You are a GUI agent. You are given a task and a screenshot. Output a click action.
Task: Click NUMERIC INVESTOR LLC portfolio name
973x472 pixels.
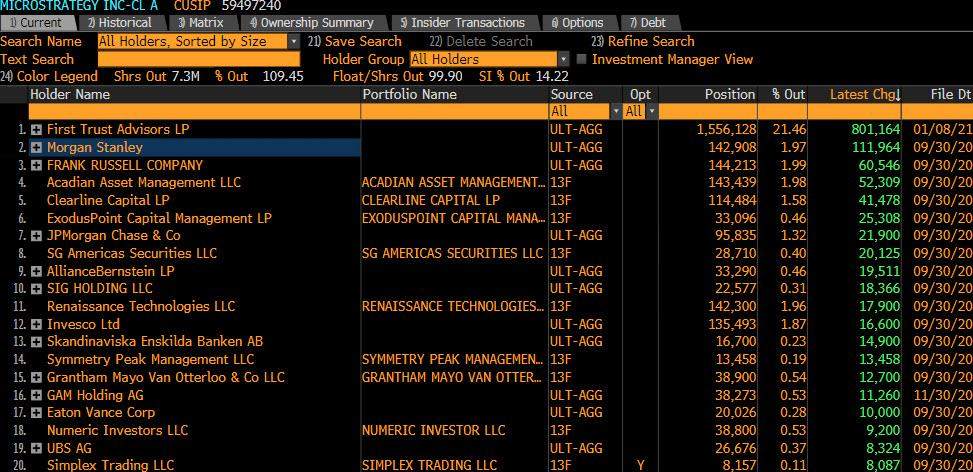coord(434,430)
